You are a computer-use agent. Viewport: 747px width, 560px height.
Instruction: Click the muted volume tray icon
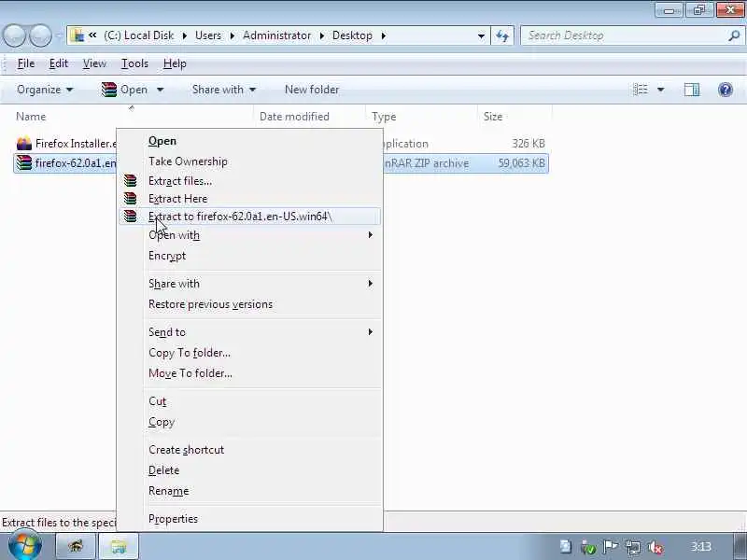tap(655, 547)
